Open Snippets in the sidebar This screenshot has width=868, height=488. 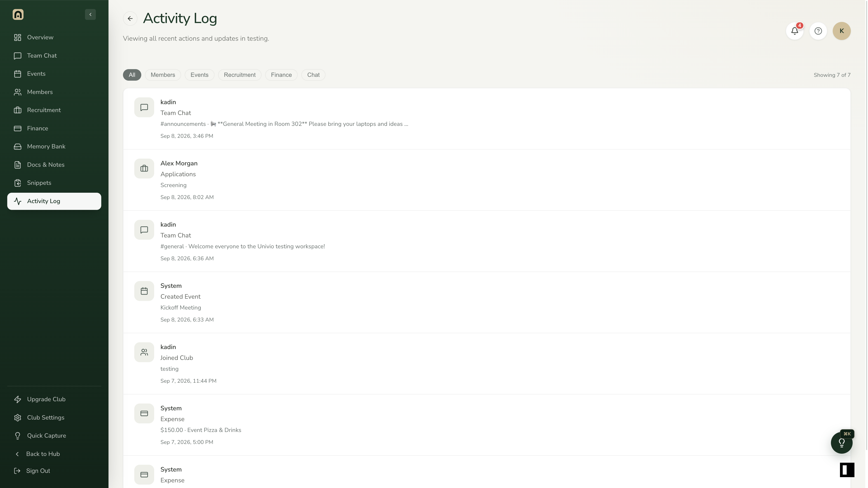tap(54, 183)
